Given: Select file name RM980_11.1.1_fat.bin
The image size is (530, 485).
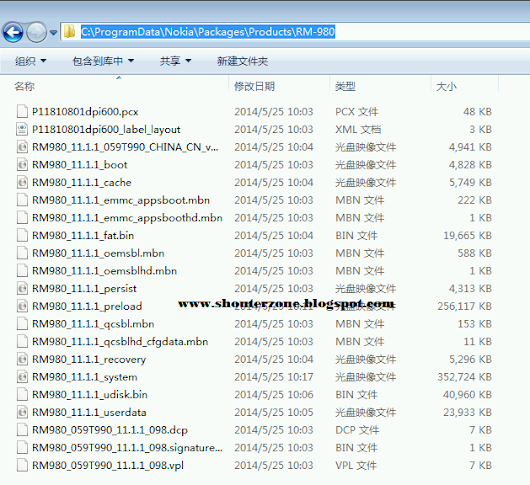Looking at the screenshot, I should 83,235.
